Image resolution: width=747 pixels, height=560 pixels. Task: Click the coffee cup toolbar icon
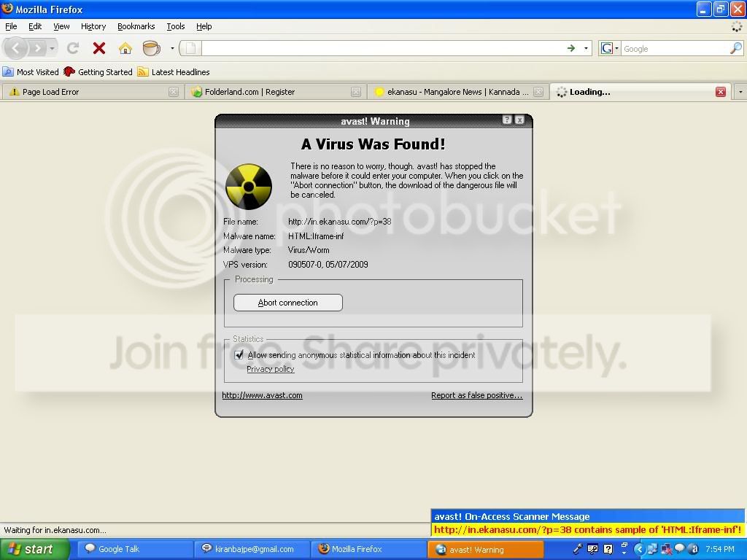(x=151, y=48)
